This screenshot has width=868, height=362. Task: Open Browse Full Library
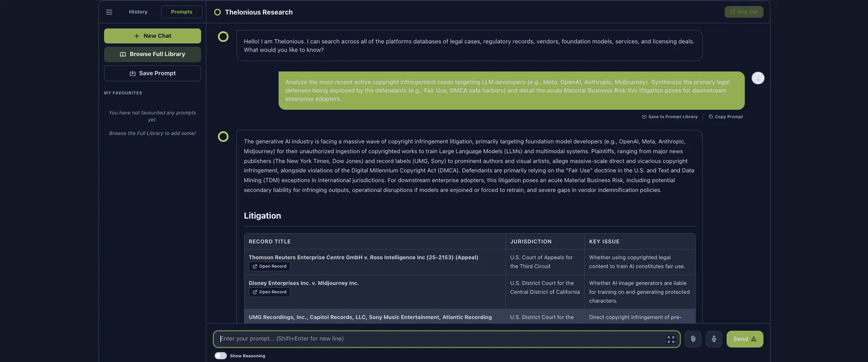coord(152,54)
